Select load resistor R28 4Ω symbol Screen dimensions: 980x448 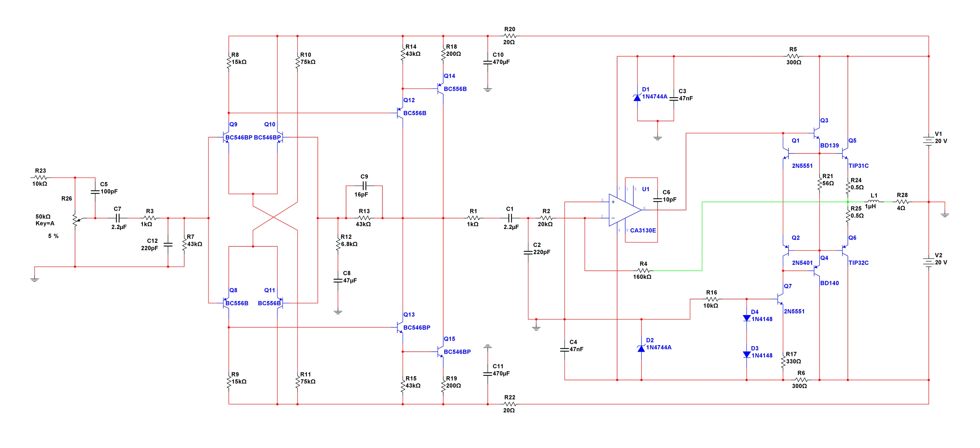902,202
